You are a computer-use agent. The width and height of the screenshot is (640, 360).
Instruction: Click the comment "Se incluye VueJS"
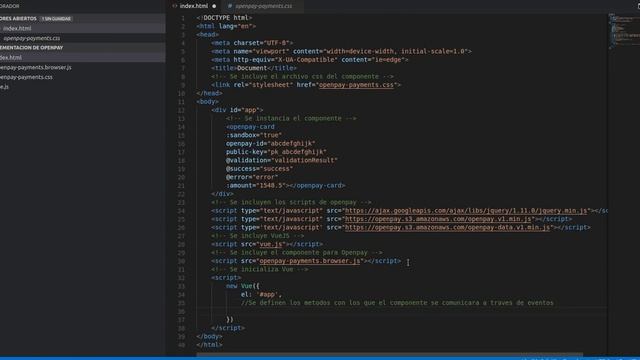(x=258, y=236)
